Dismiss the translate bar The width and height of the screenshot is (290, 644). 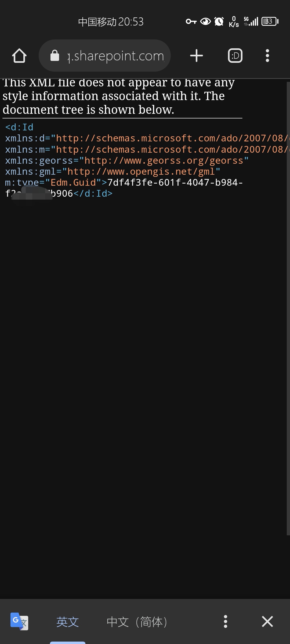267,621
